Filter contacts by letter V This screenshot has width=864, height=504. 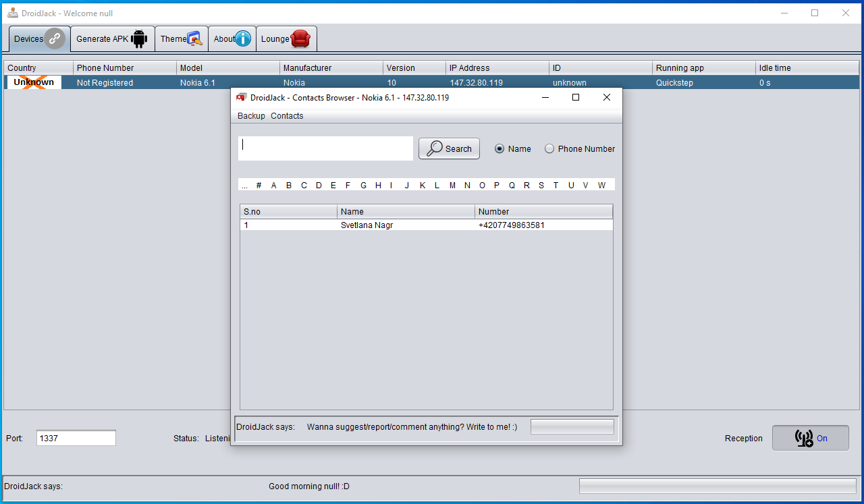pyautogui.click(x=585, y=185)
